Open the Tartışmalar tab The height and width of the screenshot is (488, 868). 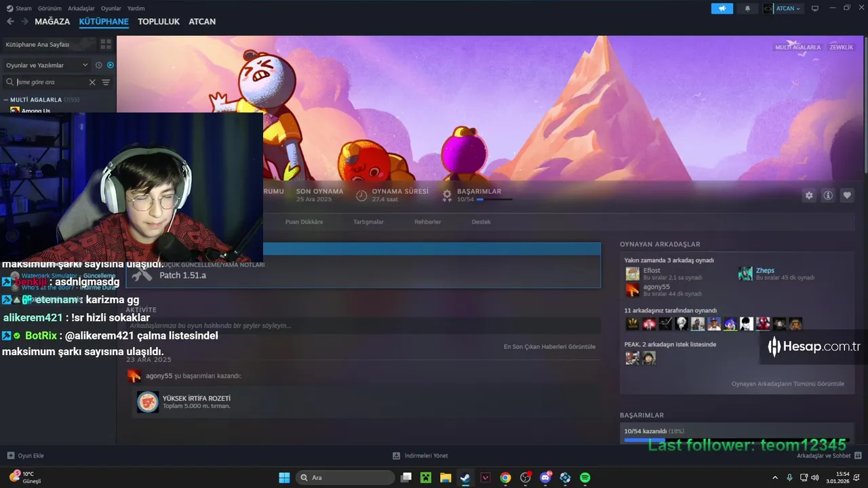coord(368,222)
